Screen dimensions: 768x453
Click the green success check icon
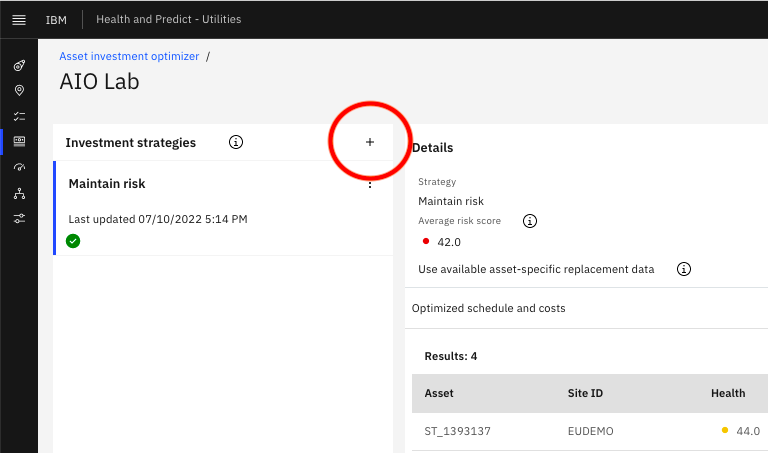(x=73, y=241)
